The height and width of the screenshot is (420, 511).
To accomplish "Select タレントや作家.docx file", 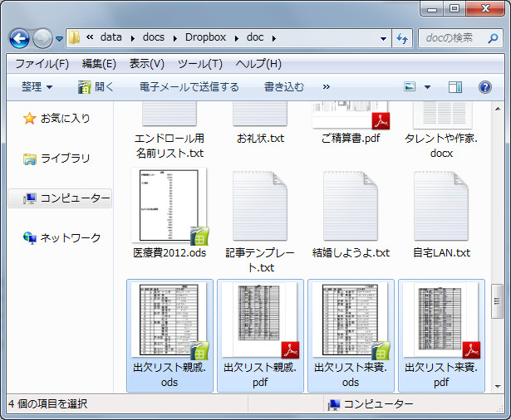I will pyautogui.click(x=441, y=130).
